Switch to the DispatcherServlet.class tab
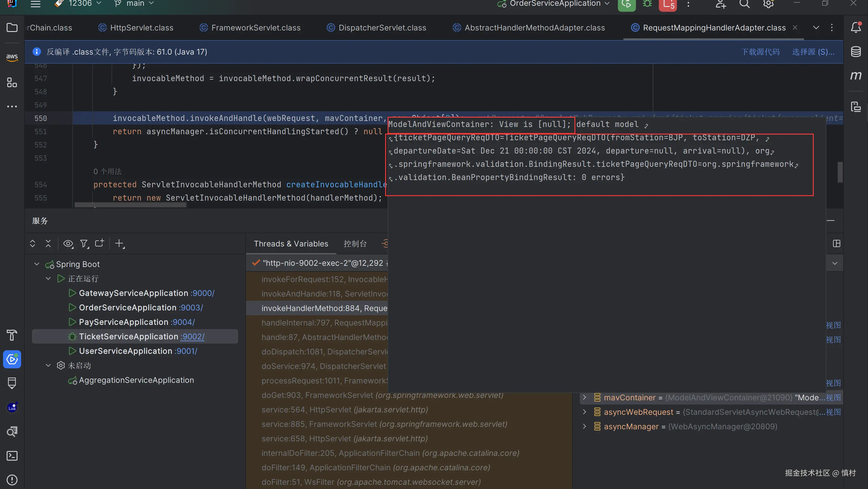Screen dimensions: 868x489 coord(382,28)
